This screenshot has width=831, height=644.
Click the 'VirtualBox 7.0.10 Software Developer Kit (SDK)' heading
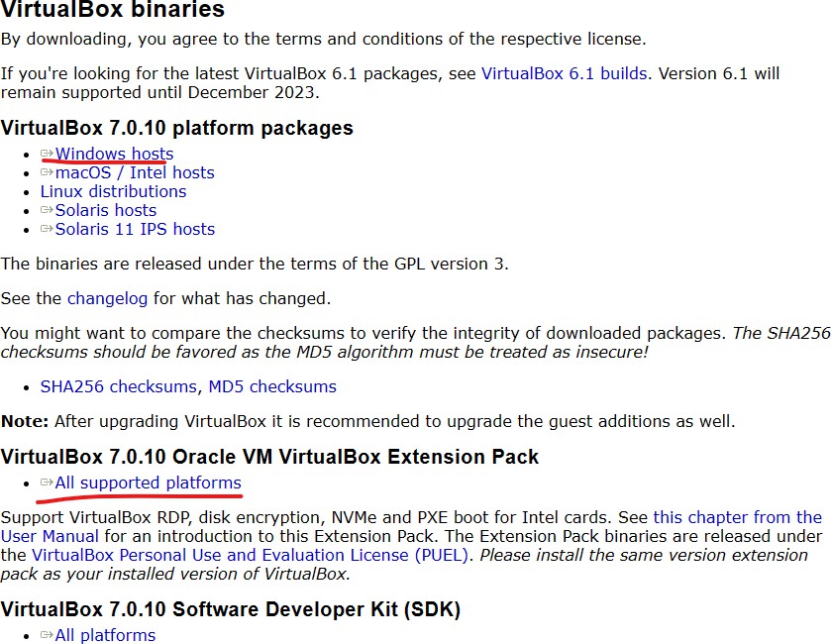point(231,609)
